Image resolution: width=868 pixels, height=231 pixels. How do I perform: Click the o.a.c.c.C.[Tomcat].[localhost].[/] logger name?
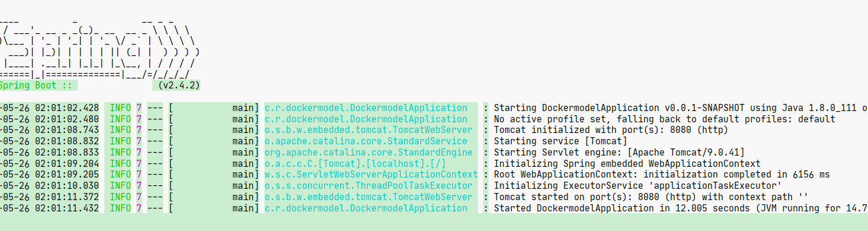click(355, 164)
